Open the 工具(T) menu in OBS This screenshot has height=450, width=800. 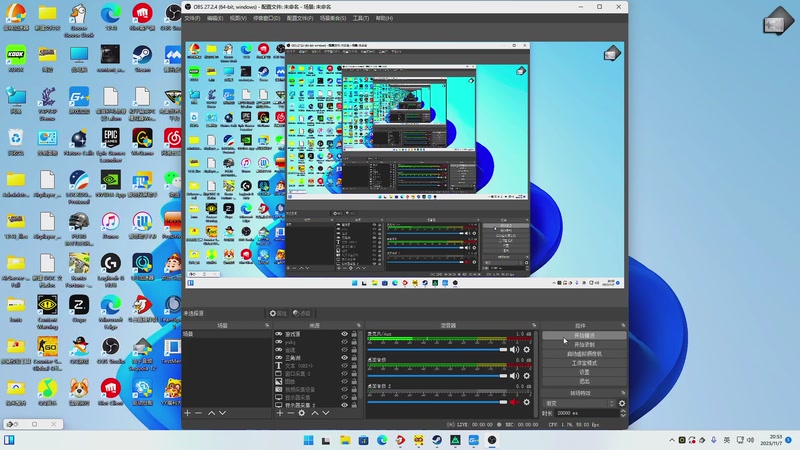361,18
